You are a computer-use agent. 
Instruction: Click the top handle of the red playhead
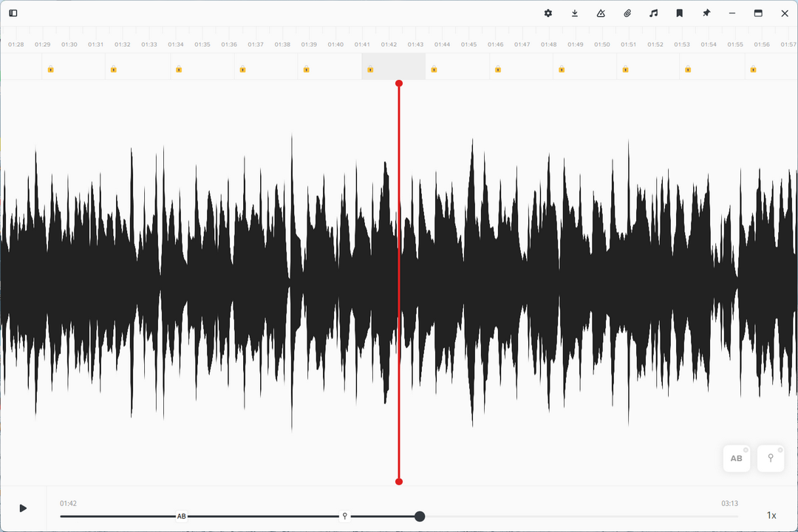[399, 83]
